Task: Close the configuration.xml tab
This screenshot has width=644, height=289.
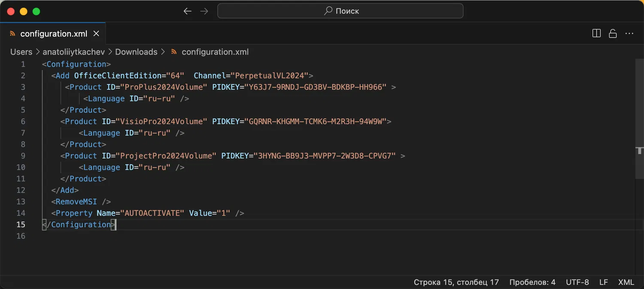Action: pyautogui.click(x=96, y=34)
